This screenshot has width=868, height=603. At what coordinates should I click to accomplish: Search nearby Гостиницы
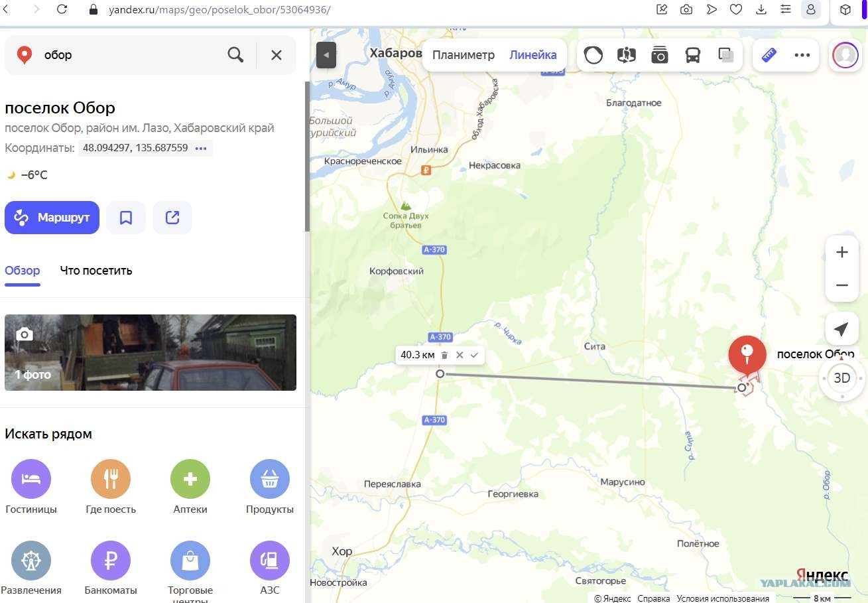click(31, 488)
